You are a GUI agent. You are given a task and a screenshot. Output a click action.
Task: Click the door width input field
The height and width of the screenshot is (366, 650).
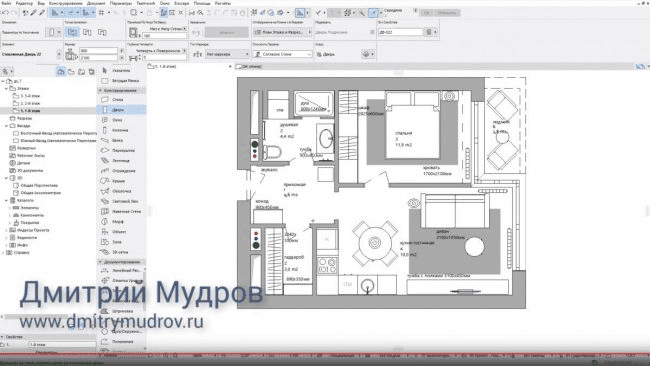pyautogui.click(x=99, y=51)
